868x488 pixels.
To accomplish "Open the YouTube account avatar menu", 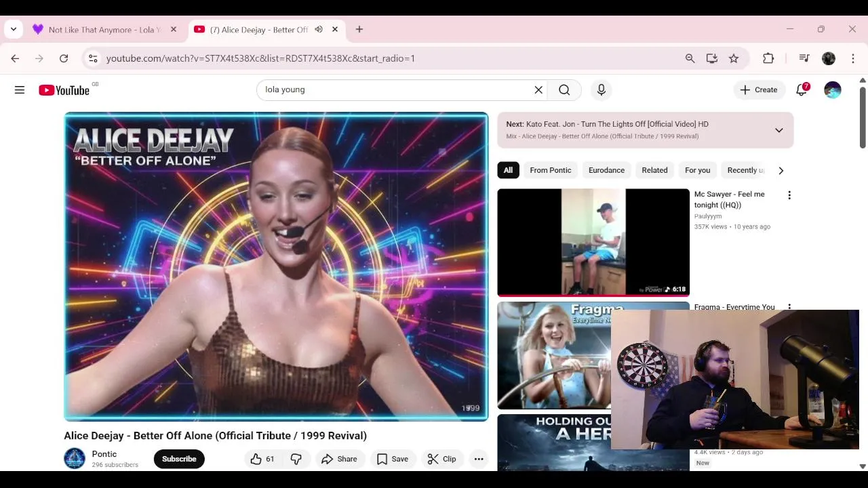I will [833, 89].
